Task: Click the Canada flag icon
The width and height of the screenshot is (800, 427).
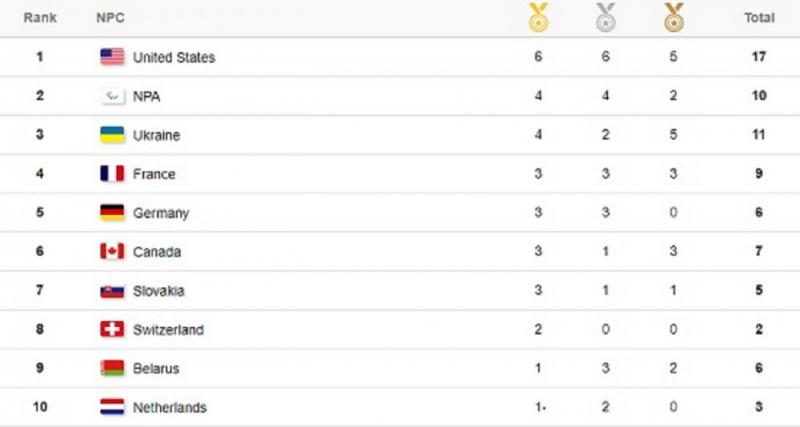Action: point(112,251)
